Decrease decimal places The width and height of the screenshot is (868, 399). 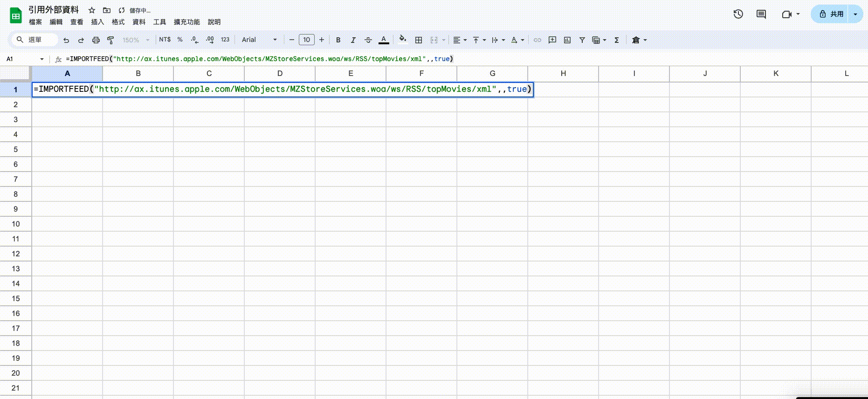coord(195,40)
